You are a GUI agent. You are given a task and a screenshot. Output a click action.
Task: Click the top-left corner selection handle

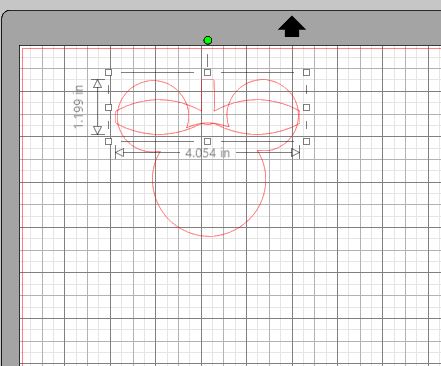(x=108, y=72)
